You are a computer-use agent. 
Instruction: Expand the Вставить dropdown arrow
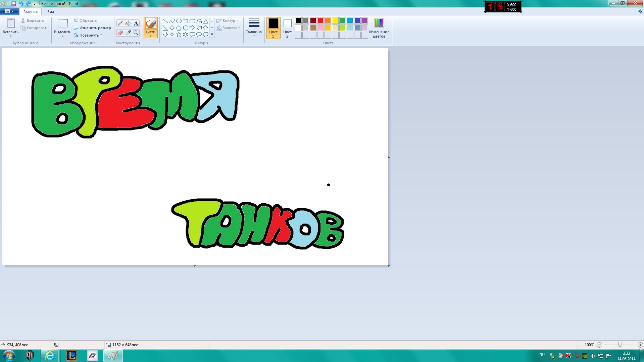10,36
